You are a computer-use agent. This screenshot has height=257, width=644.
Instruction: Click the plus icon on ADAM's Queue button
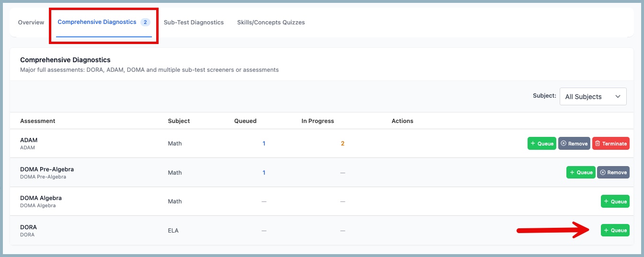(x=533, y=144)
